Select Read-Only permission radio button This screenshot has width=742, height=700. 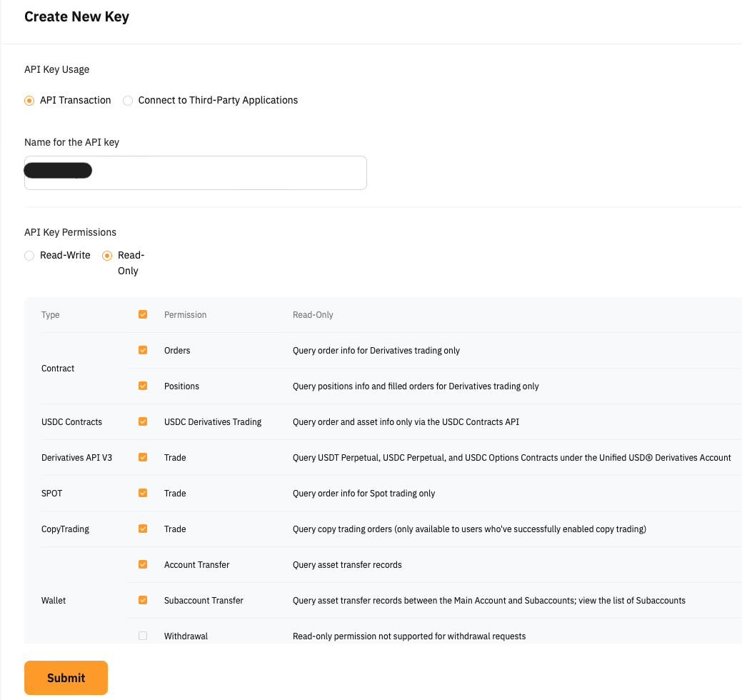pyautogui.click(x=107, y=256)
